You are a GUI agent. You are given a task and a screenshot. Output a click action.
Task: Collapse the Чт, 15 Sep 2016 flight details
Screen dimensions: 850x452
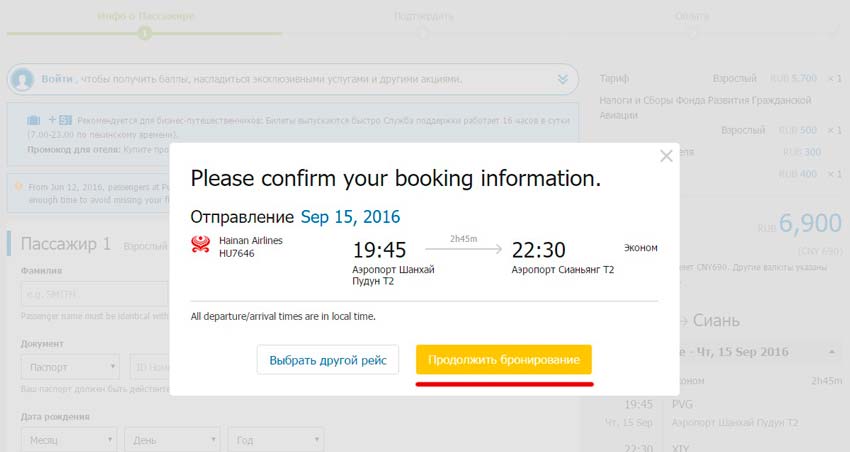point(833,352)
